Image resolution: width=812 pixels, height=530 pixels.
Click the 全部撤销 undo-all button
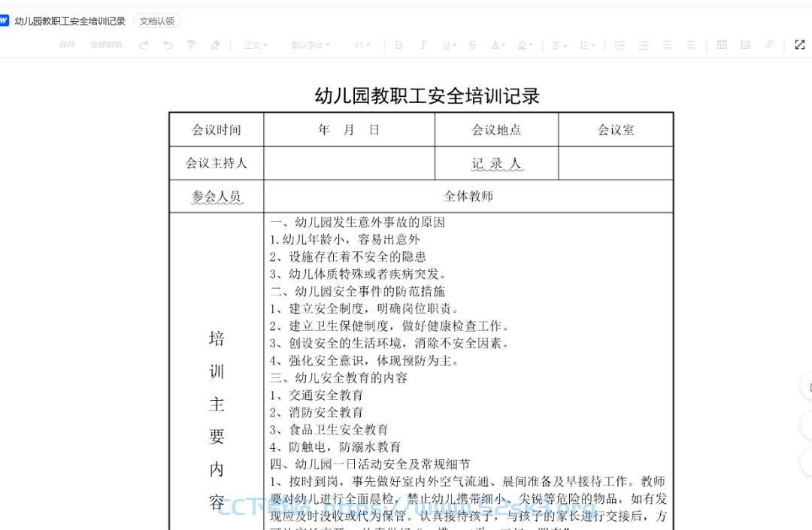pos(106,45)
